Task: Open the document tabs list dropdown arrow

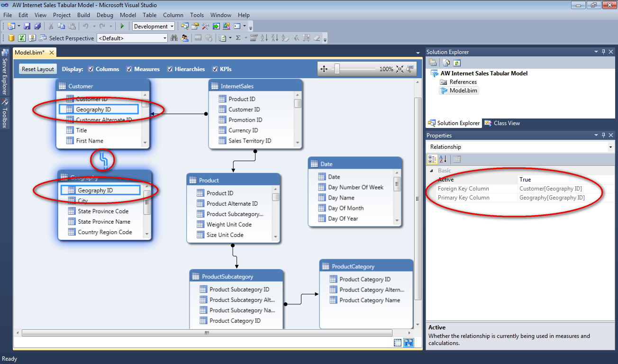Action: (418, 53)
